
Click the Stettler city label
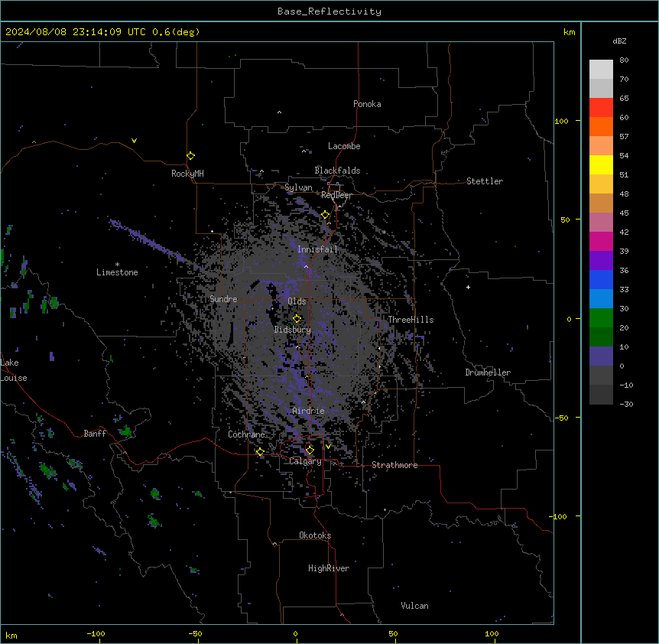[x=484, y=181]
